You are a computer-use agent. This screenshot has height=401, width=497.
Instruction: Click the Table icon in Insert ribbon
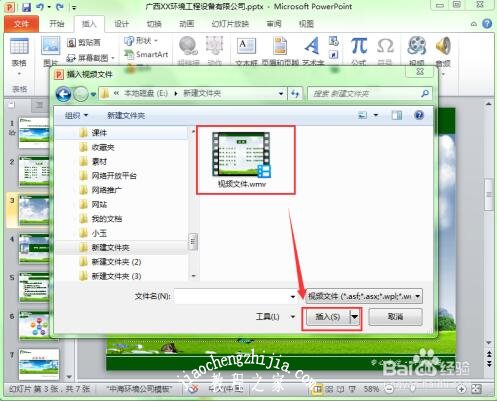tap(19, 46)
